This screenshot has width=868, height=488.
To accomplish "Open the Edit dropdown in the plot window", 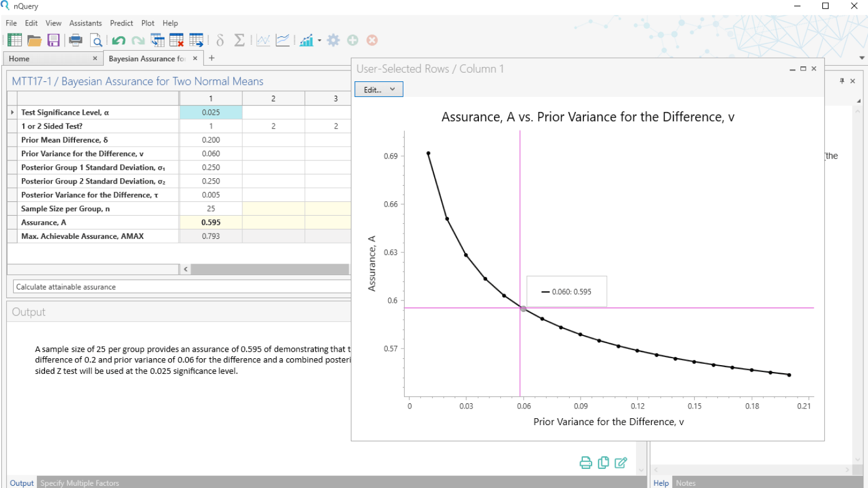I will (x=378, y=89).
